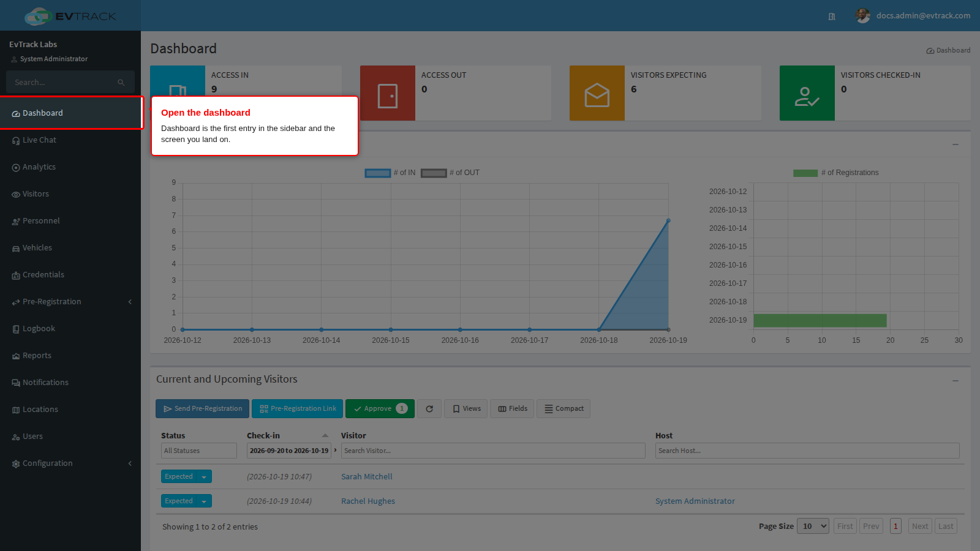Expand the Pre-Registration submenu chevron

pos(130,302)
